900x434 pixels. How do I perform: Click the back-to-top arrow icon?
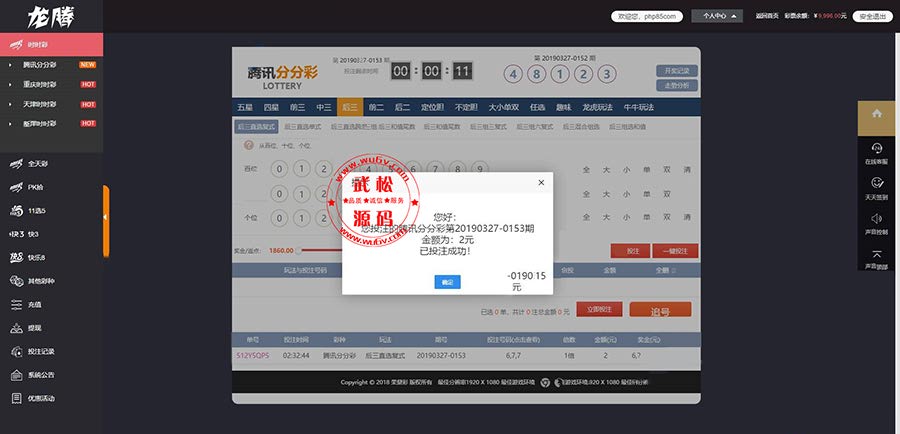pyautogui.click(x=876, y=254)
